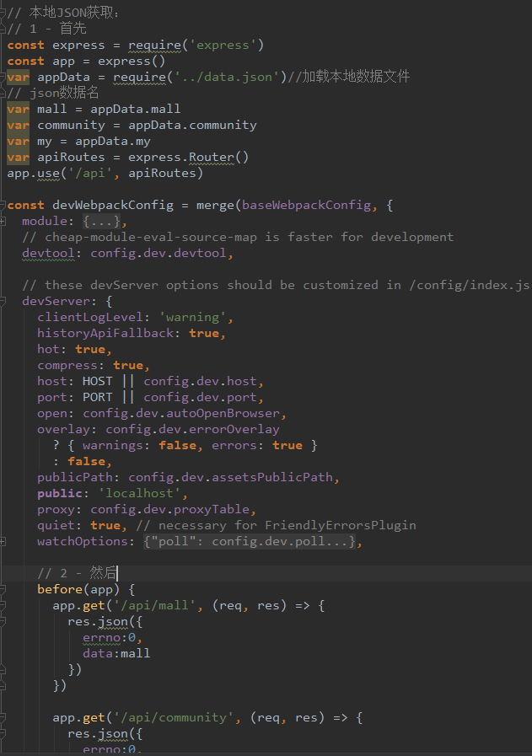Click the '/config/index.js' comment line
The height and width of the screenshot is (756, 532).
point(276,286)
